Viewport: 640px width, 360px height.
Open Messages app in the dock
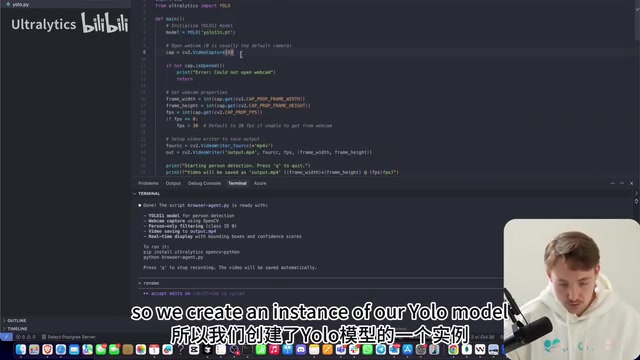coord(101,349)
